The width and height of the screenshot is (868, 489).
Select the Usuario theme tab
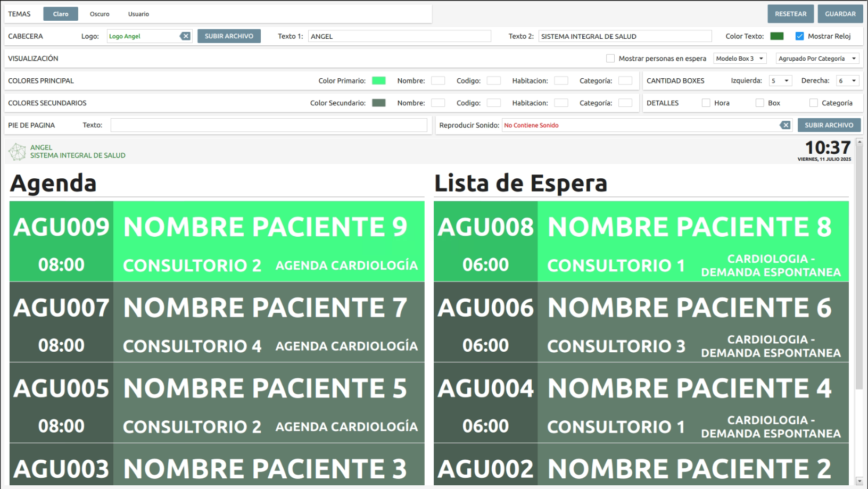tap(138, 14)
